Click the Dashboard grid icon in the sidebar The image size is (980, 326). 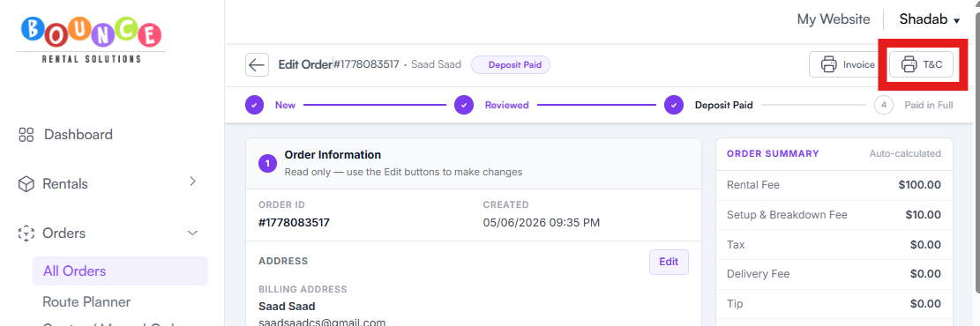[26, 135]
